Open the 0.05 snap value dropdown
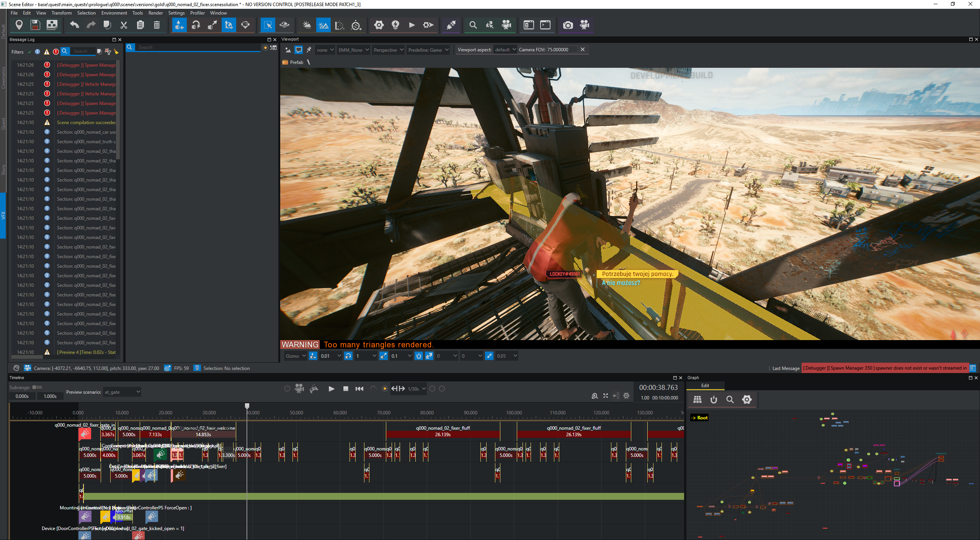This screenshot has width=980, height=540. tap(506, 356)
